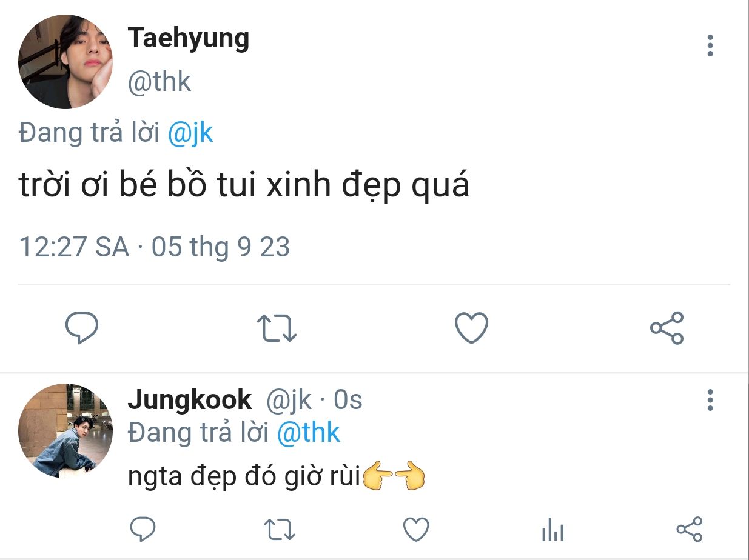Image resolution: width=749 pixels, height=560 pixels.
Task: Retweet Jungkook's reply
Action: [280, 530]
